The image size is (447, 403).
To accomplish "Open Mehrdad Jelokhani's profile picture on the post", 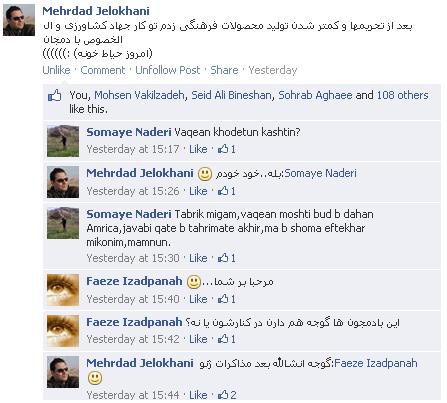I will click(x=19, y=20).
